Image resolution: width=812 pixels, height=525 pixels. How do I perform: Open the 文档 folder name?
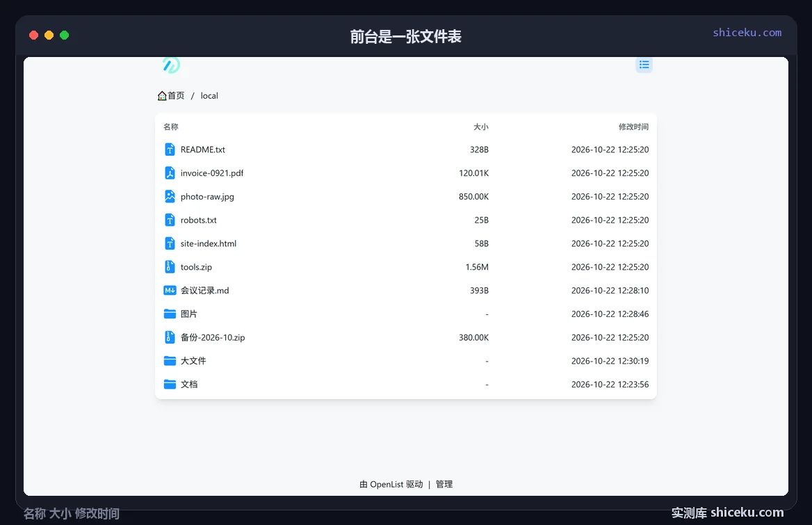pyautogui.click(x=188, y=384)
